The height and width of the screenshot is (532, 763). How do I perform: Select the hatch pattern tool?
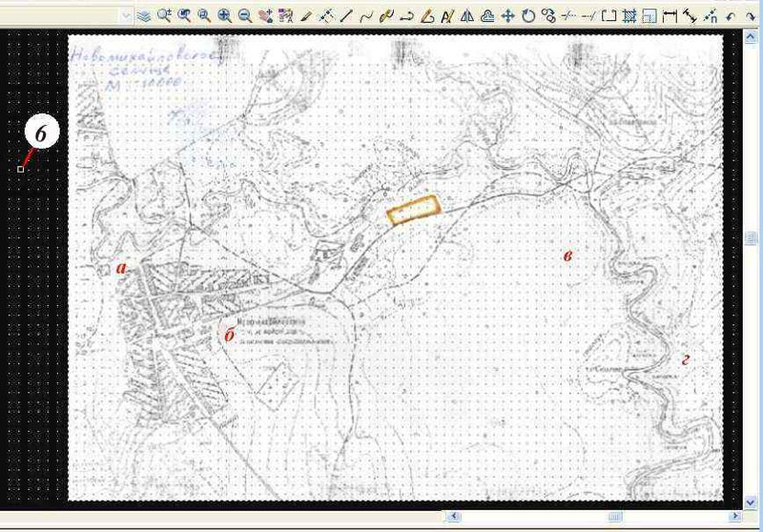click(x=629, y=16)
